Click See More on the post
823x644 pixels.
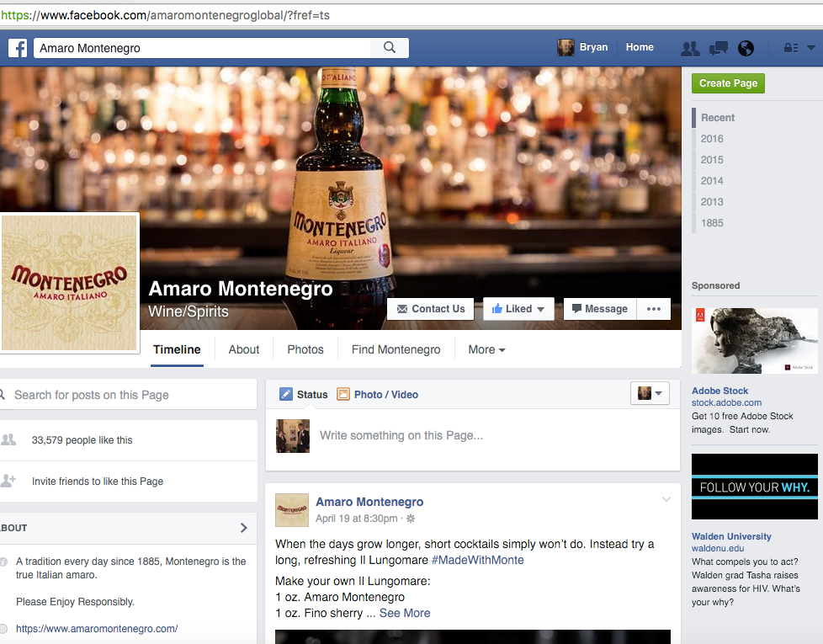tap(405, 613)
